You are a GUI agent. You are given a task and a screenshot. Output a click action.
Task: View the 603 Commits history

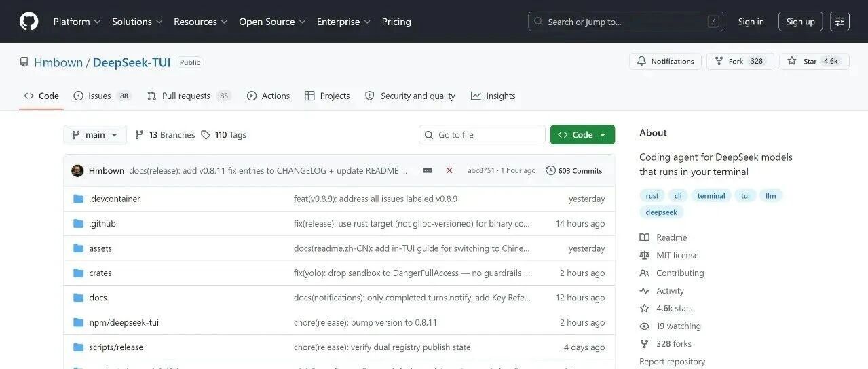[574, 170]
